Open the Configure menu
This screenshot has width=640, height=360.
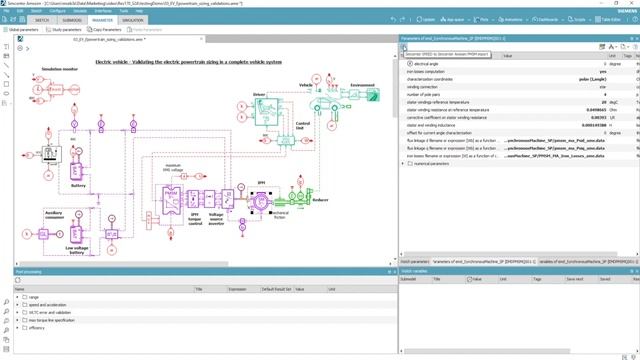[57, 11]
